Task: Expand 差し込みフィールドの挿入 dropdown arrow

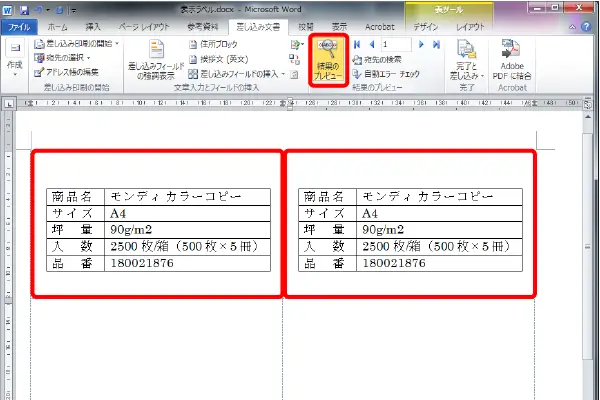Action: (283, 74)
